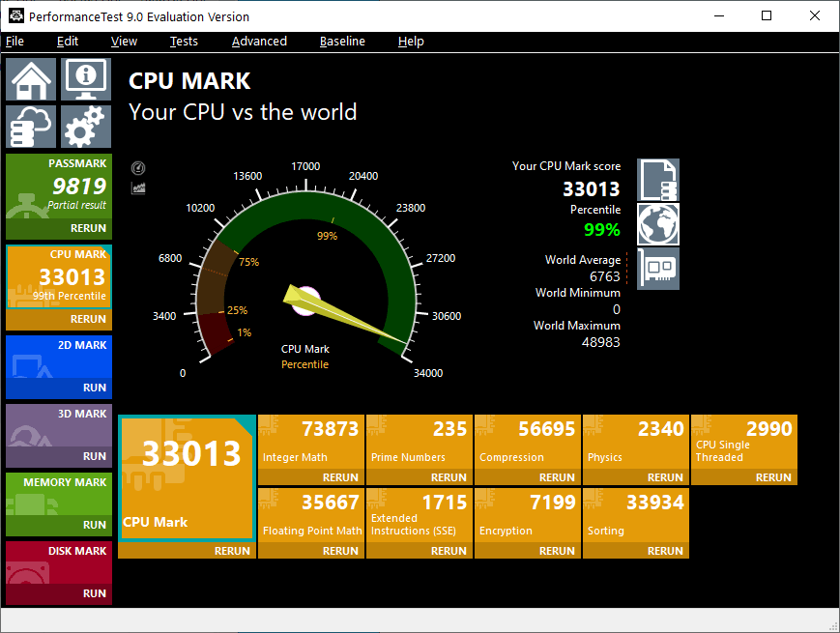The width and height of the screenshot is (840, 633).
Task: Open the File menu
Action: tap(15, 42)
